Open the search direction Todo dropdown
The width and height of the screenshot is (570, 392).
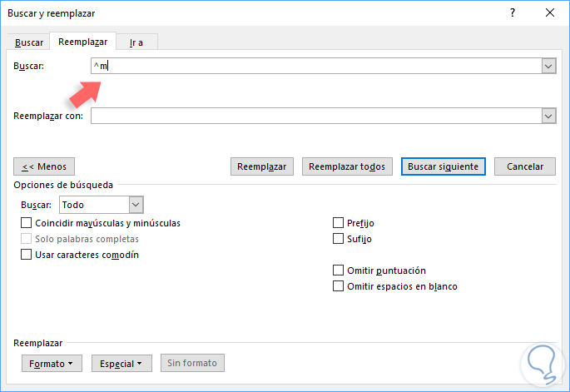[136, 205]
